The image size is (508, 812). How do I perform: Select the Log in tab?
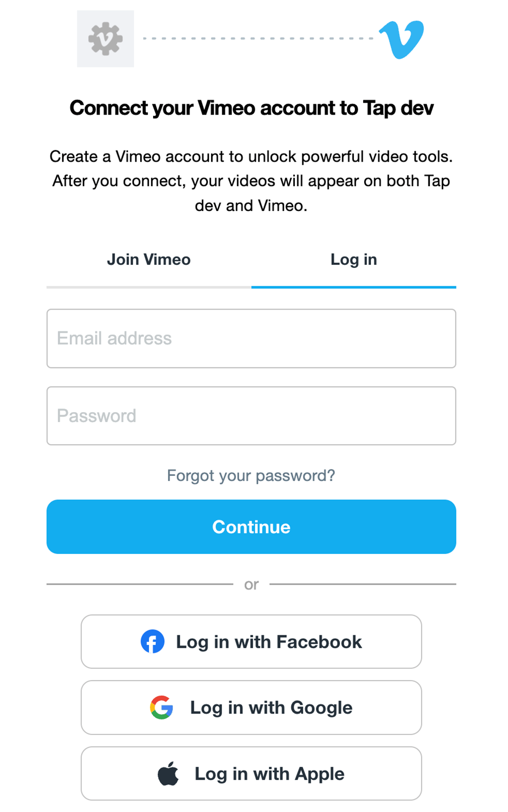(x=354, y=260)
